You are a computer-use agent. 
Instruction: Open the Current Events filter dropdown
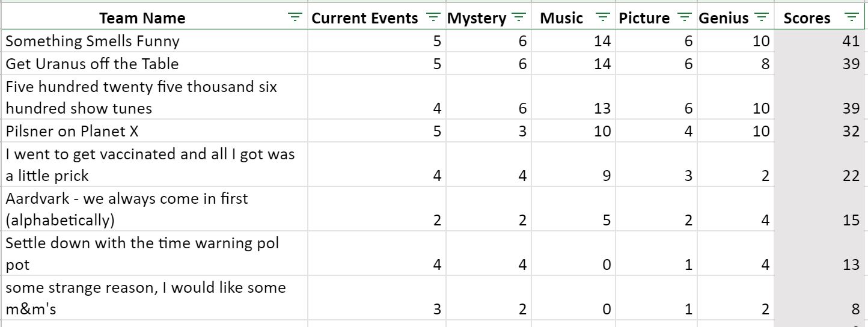pyautogui.click(x=433, y=18)
